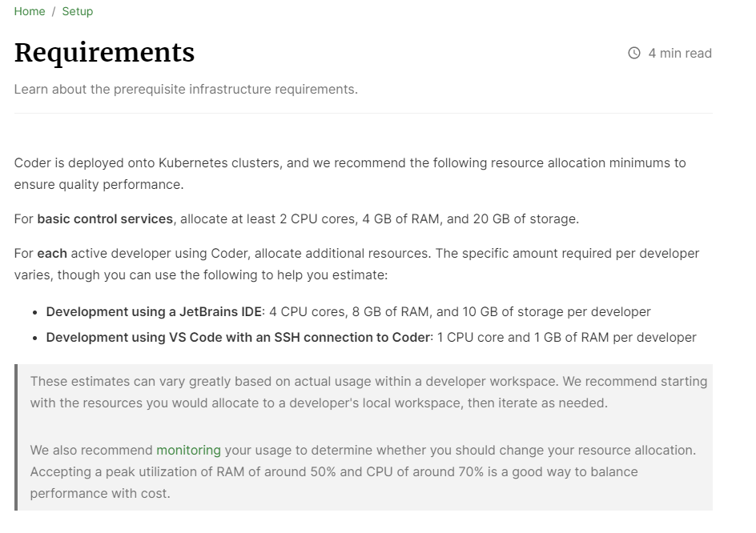Click the breadcrumb slash separator

pyautogui.click(x=54, y=11)
